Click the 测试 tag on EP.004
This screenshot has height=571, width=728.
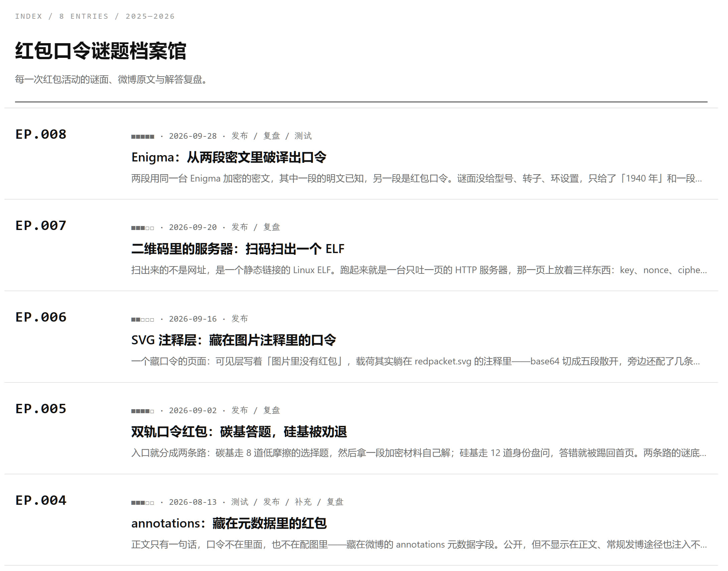coord(240,502)
